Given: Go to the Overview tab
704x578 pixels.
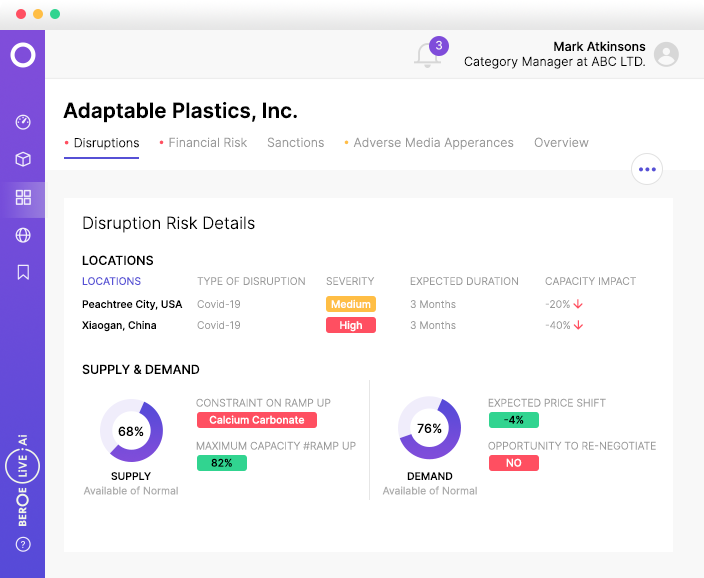Looking at the screenshot, I should [561, 143].
